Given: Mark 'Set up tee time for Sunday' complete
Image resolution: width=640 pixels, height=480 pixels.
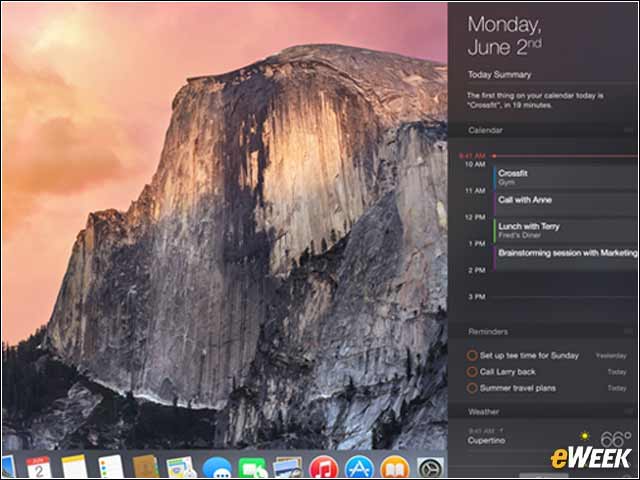Looking at the screenshot, I should (x=472, y=356).
